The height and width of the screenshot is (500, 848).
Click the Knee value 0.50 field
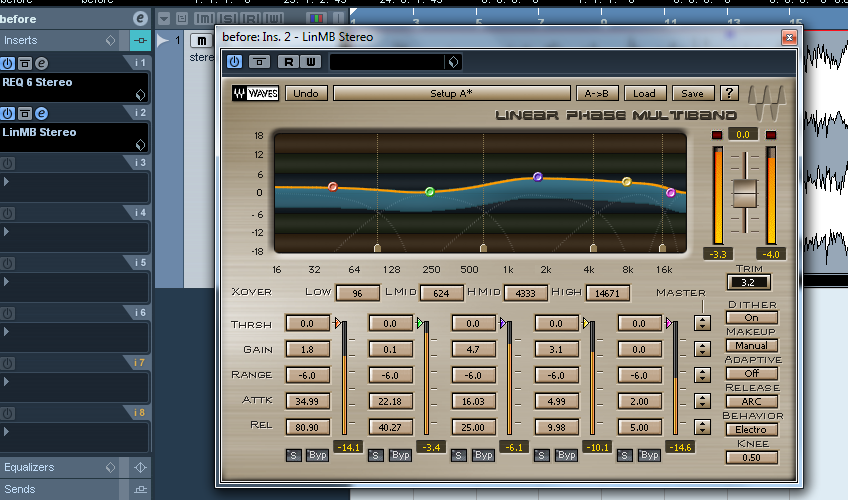coord(752,458)
